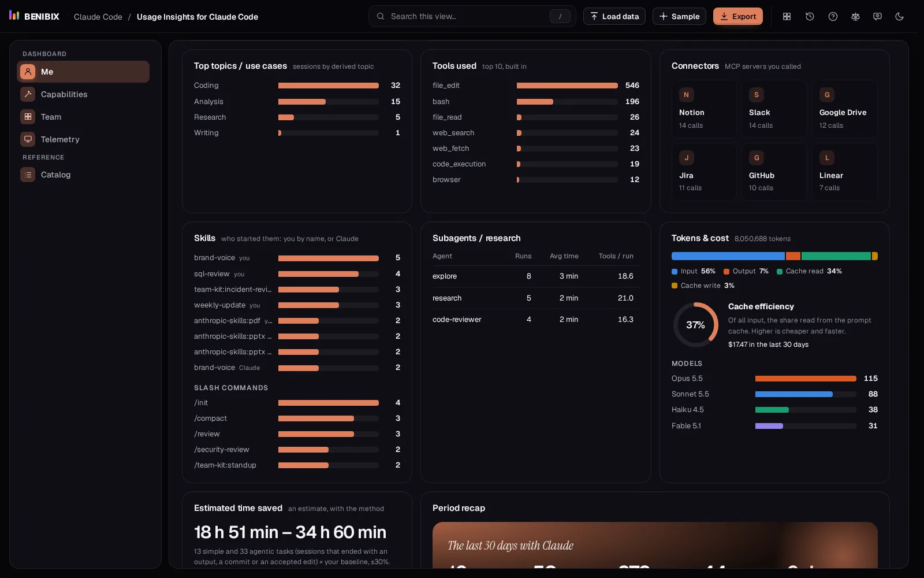Click the green Cache read bar segment

836,256
